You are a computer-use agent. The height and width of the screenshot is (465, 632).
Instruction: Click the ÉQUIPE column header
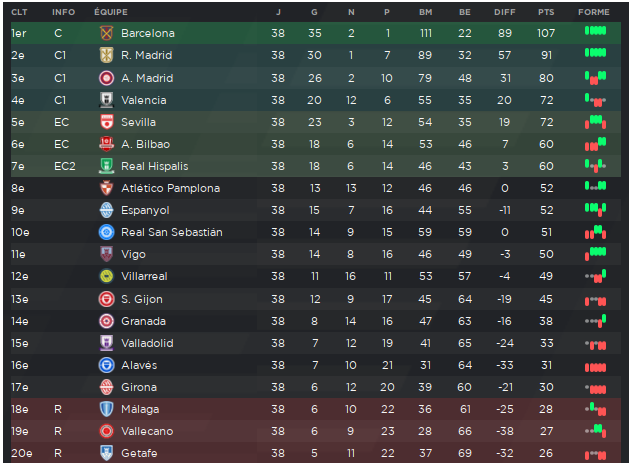coord(111,12)
